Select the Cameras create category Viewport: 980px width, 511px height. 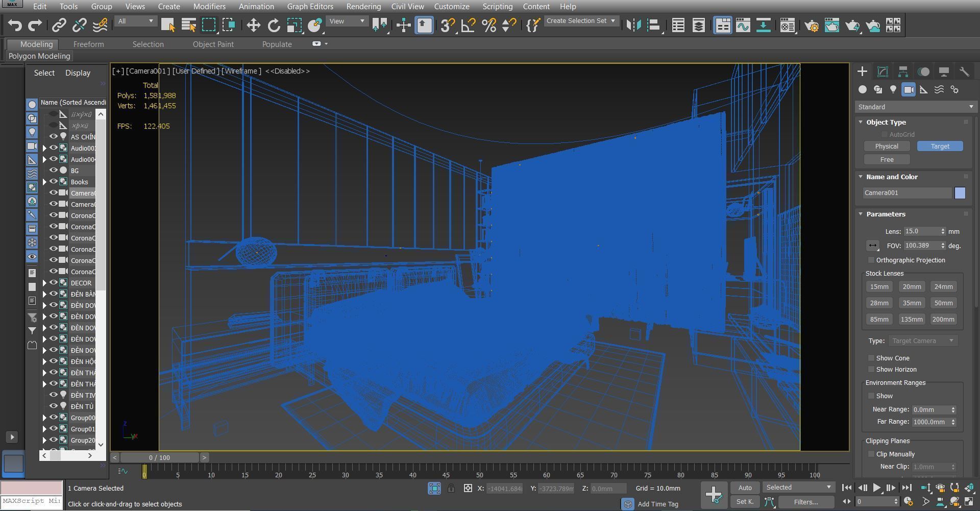[x=909, y=89]
